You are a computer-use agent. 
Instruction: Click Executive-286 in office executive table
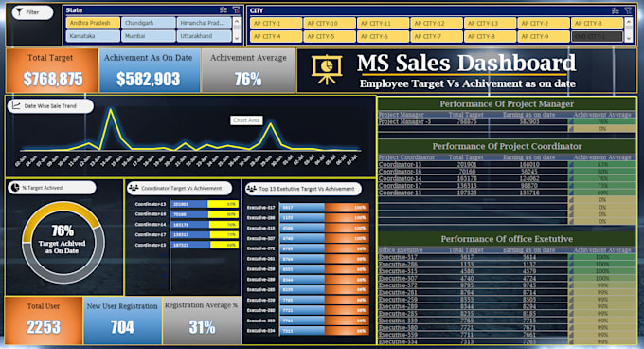(x=398, y=264)
